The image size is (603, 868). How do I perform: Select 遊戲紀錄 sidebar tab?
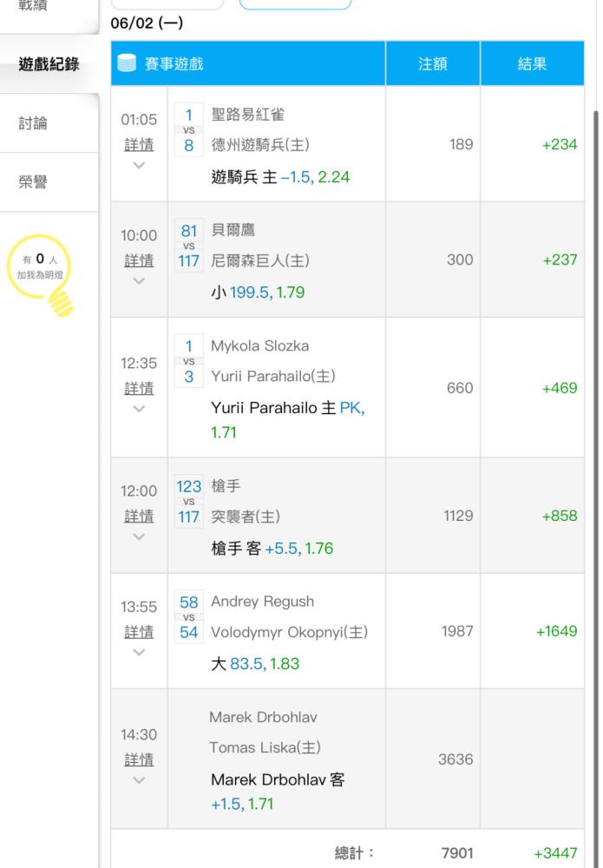pos(49,64)
